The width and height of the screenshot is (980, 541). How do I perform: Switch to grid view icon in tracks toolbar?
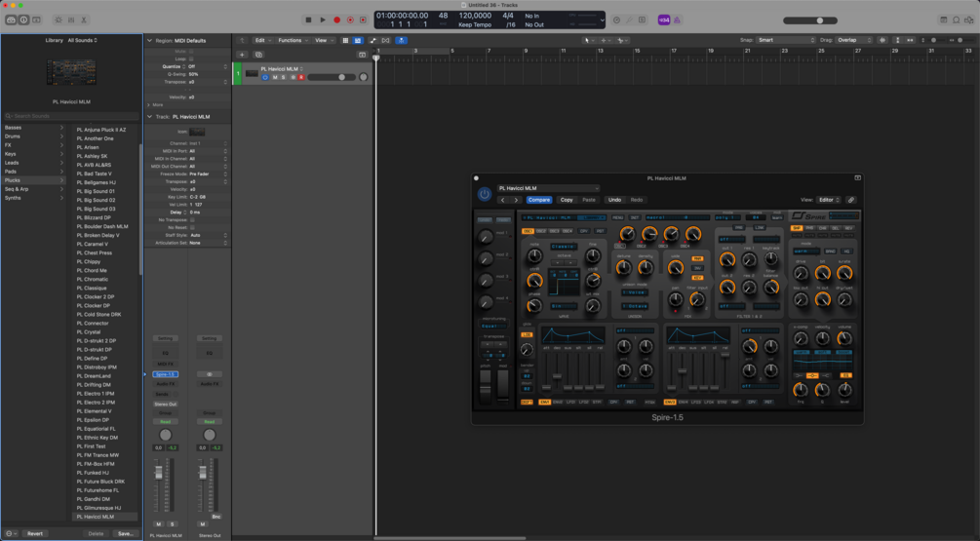coord(345,40)
